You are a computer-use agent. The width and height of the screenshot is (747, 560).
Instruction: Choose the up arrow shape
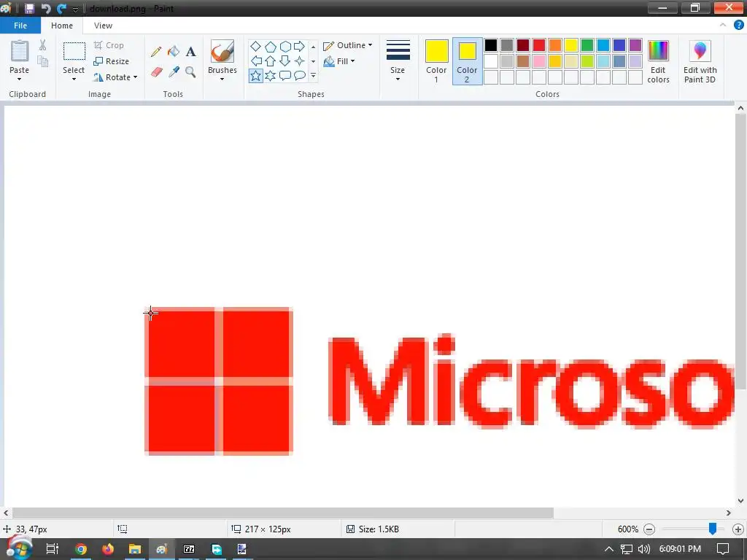coord(270,61)
